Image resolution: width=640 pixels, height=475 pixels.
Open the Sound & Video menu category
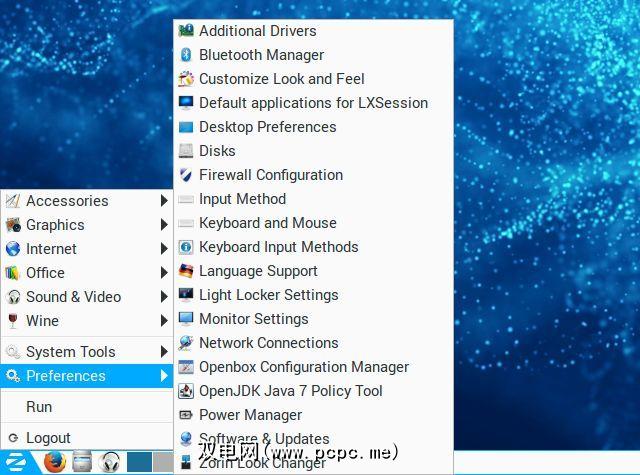[x=87, y=297]
